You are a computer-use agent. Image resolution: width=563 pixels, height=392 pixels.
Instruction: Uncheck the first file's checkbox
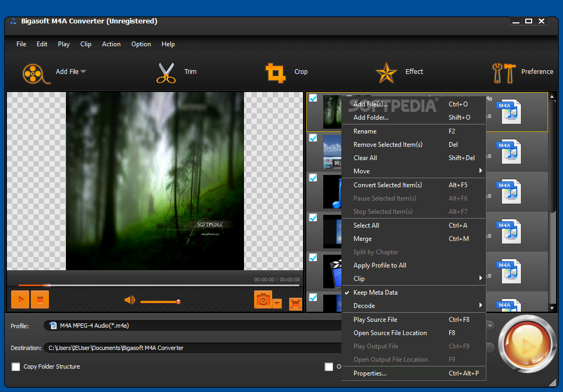point(313,98)
